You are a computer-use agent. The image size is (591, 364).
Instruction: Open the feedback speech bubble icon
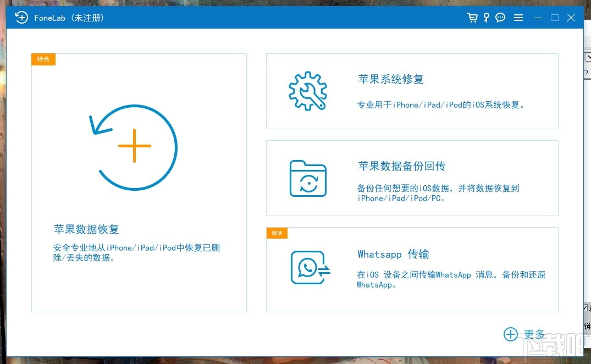(500, 17)
